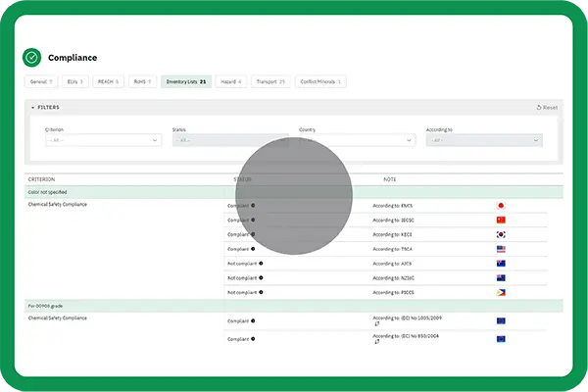
Task: Click the green Compliance checkmark icon
Action: [32, 58]
